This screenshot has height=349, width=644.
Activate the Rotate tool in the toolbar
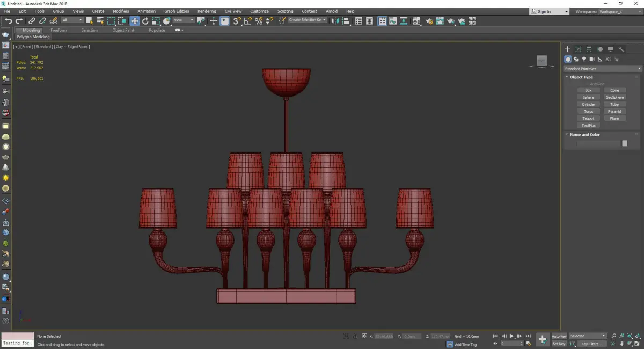145,21
